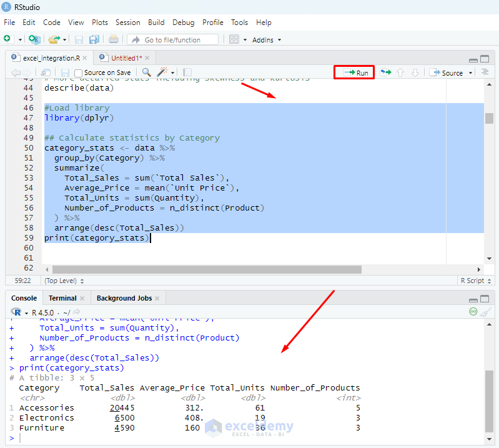Open Find/Replace with the magnifier icon
Screen dimensions: 499x448
[146, 72]
